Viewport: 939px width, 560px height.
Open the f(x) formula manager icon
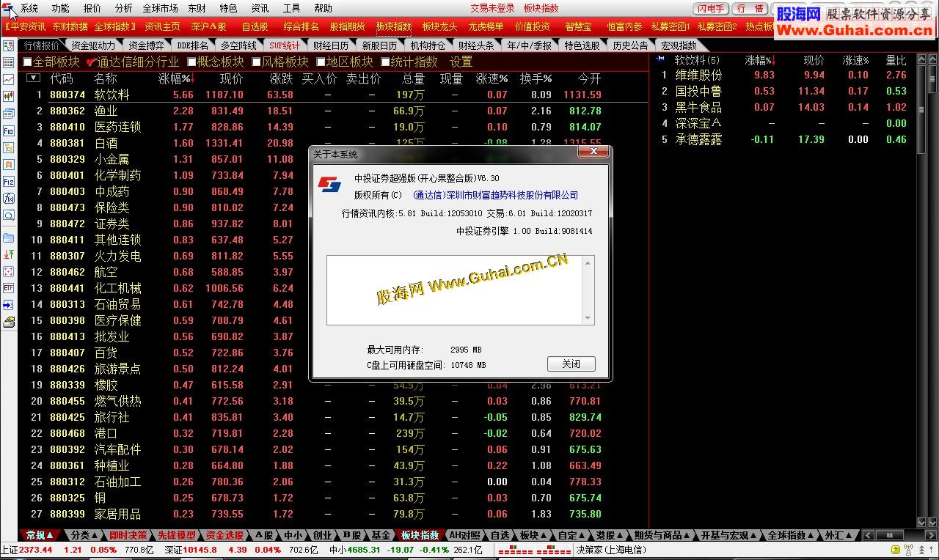coord(9,198)
